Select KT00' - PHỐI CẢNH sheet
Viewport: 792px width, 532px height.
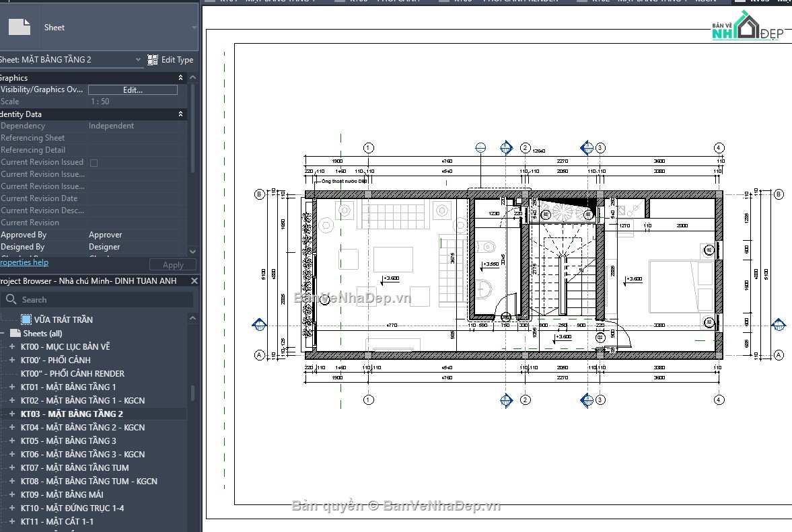coord(56,360)
